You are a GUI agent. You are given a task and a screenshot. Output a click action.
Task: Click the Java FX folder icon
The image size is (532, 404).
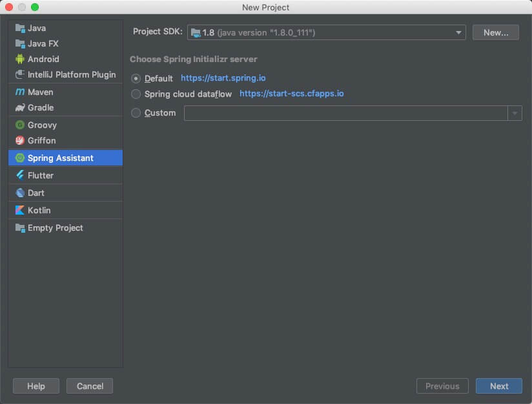[20, 43]
